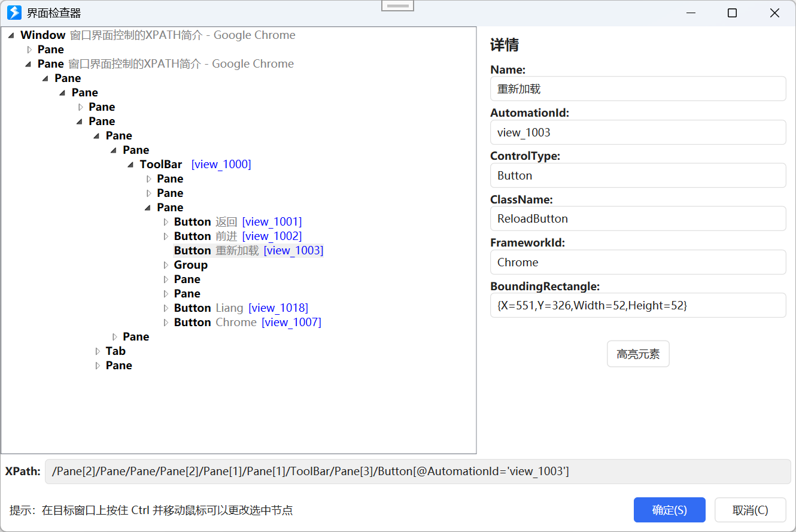The height and width of the screenshot is (532, 796).
Task: Expand the Group node arrow
Action: pyautogui.click(x=166, y=265)
